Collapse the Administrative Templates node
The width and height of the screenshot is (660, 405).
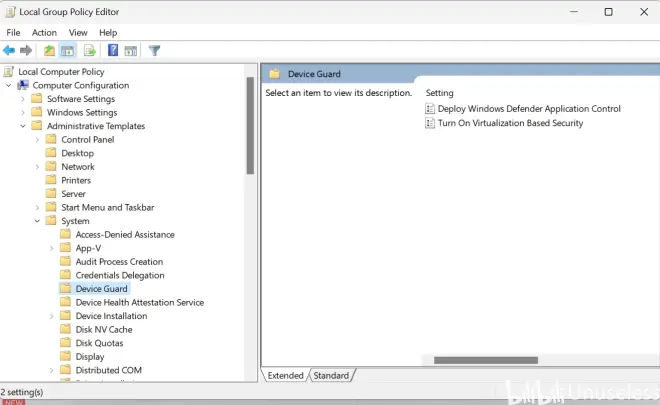(x=23, y=126)
